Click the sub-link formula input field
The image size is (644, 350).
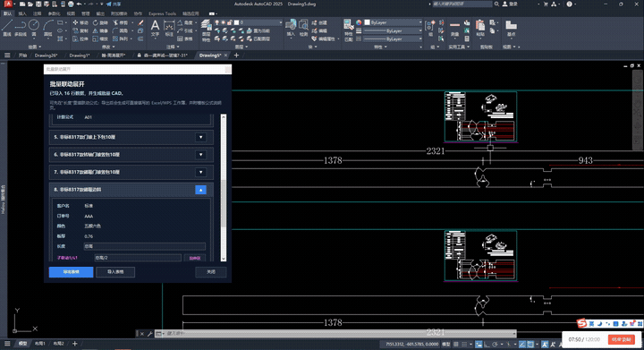[138, 258]
